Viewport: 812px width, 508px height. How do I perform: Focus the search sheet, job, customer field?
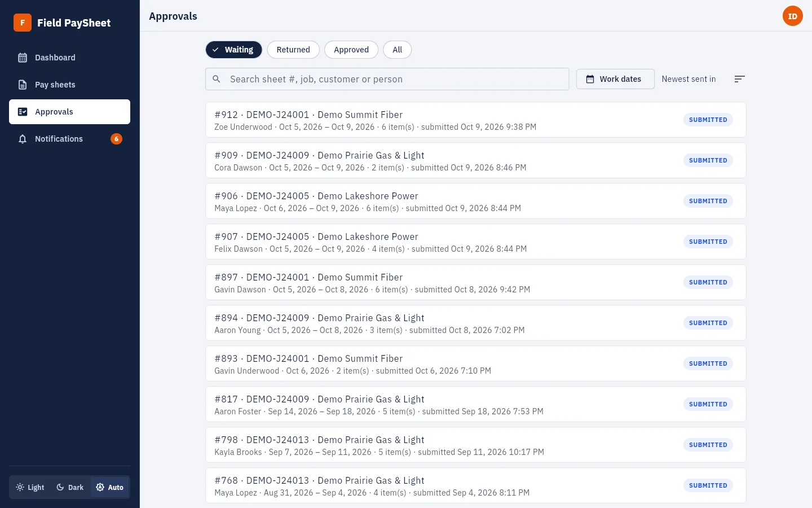click(x=387, y=79)
